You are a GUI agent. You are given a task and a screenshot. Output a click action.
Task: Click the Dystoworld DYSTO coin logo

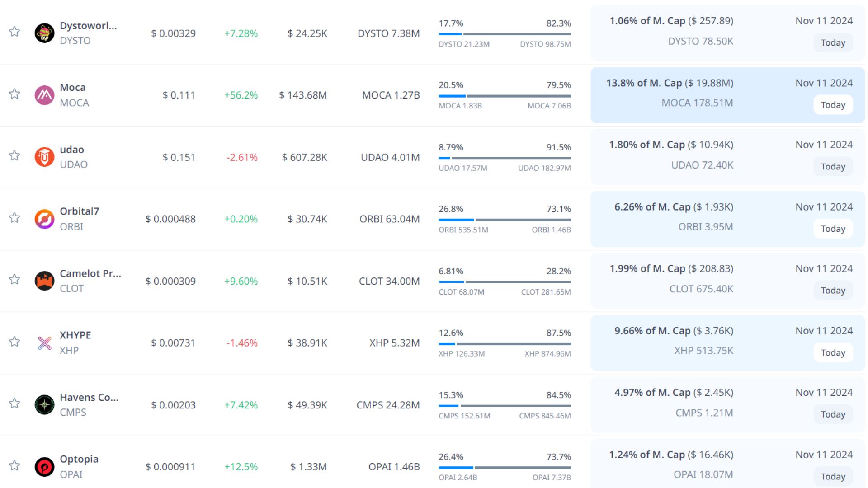point(44,33)
